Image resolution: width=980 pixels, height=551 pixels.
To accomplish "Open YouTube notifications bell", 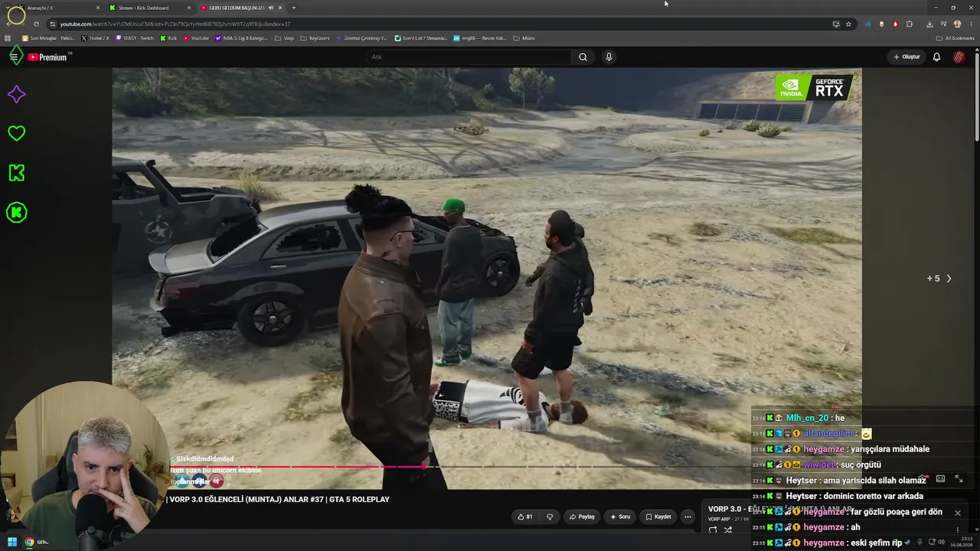I will coord(936,57).
